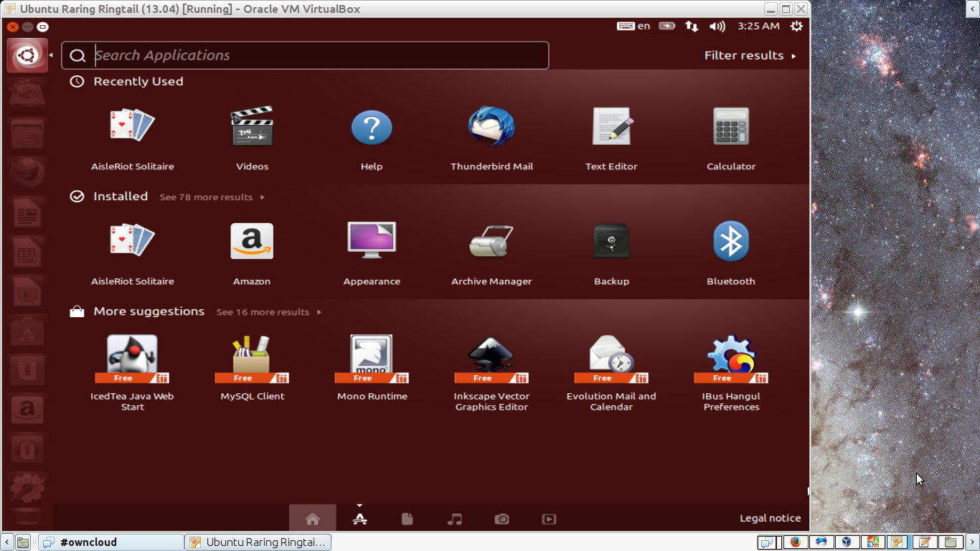Click LibreOffice Writer icon in launcher
The width and height of the screenshot is (980, 551).
(27, 212)
